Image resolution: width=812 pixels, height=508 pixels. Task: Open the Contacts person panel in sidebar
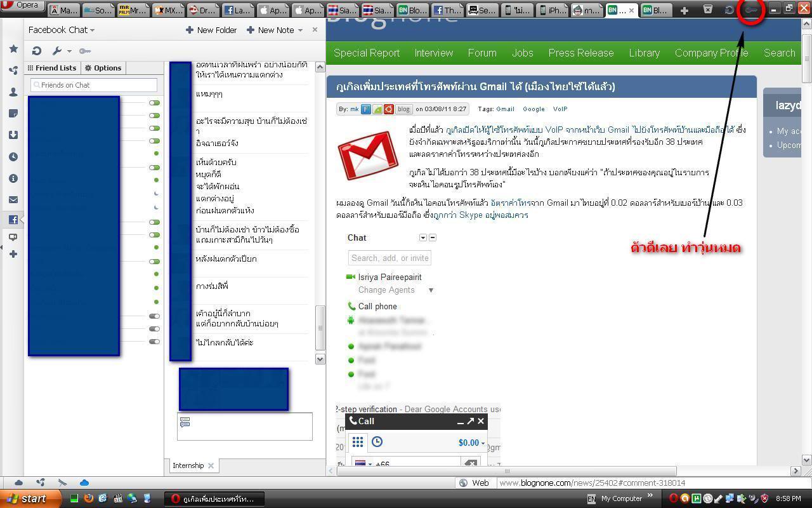[x=13, y=92]
